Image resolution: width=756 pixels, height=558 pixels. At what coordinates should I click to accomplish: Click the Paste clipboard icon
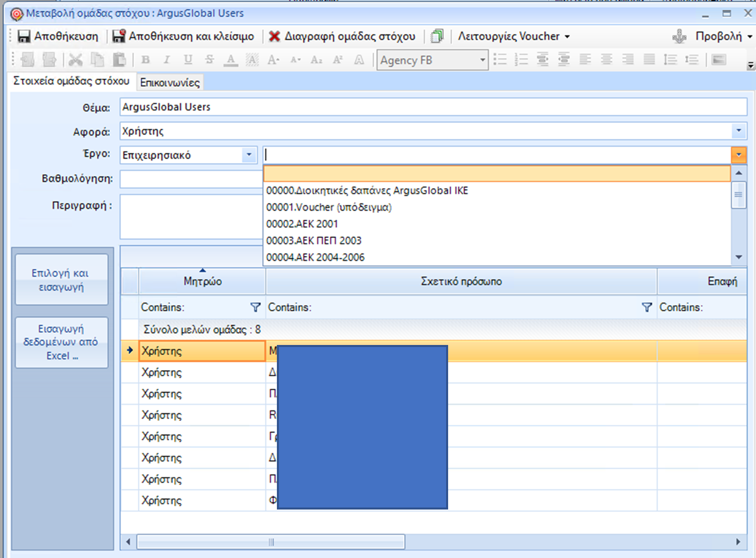coord(119,60)
